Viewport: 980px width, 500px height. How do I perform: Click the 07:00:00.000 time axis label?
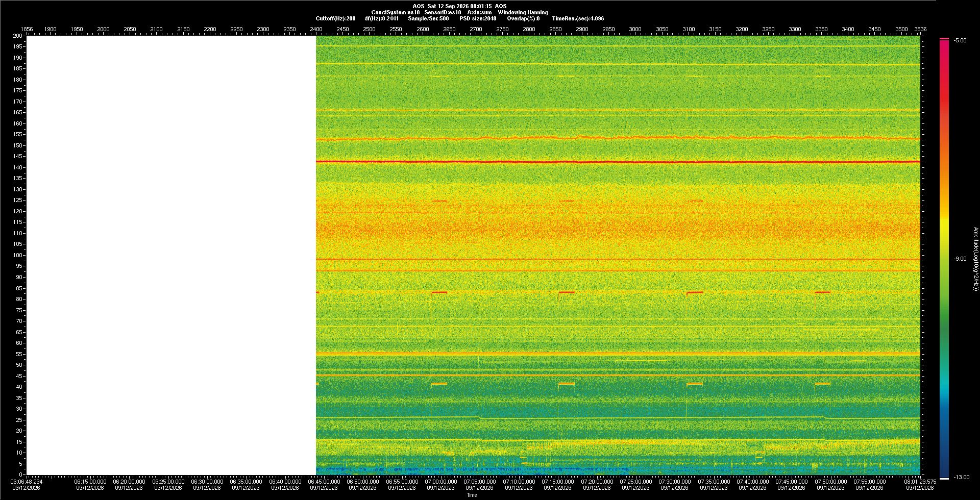point(440,481)
